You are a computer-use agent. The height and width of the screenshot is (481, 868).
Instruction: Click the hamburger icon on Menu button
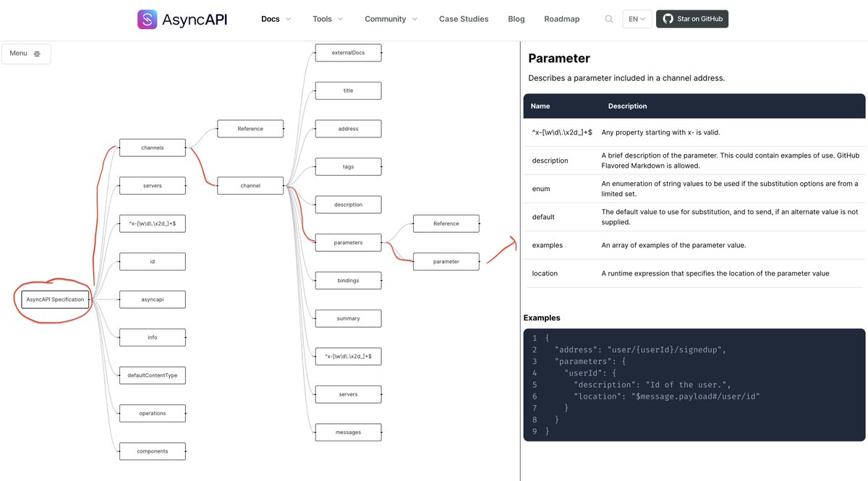point(37,54)
